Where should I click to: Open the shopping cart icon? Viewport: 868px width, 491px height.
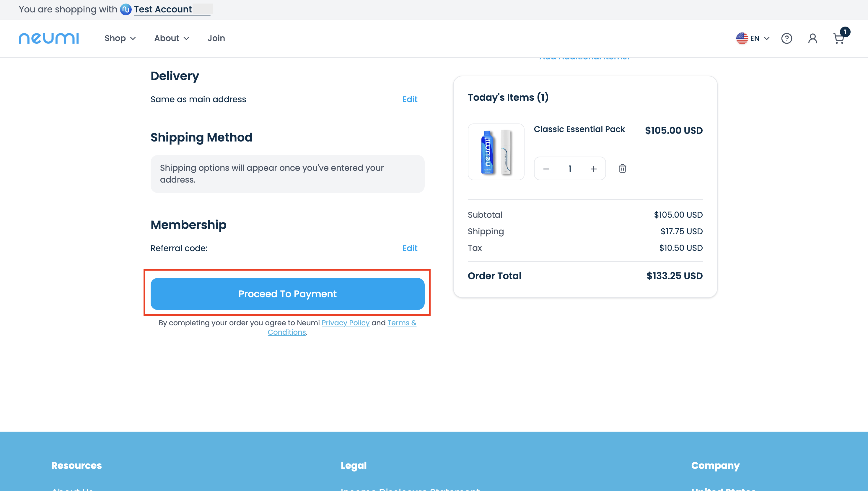pos(839,38)
